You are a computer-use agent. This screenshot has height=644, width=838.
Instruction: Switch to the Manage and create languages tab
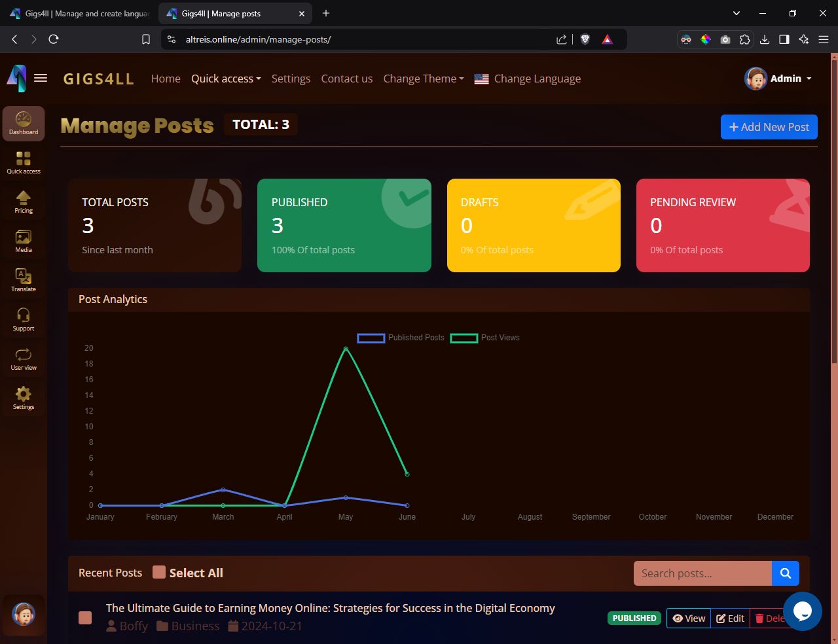(80, 13)
